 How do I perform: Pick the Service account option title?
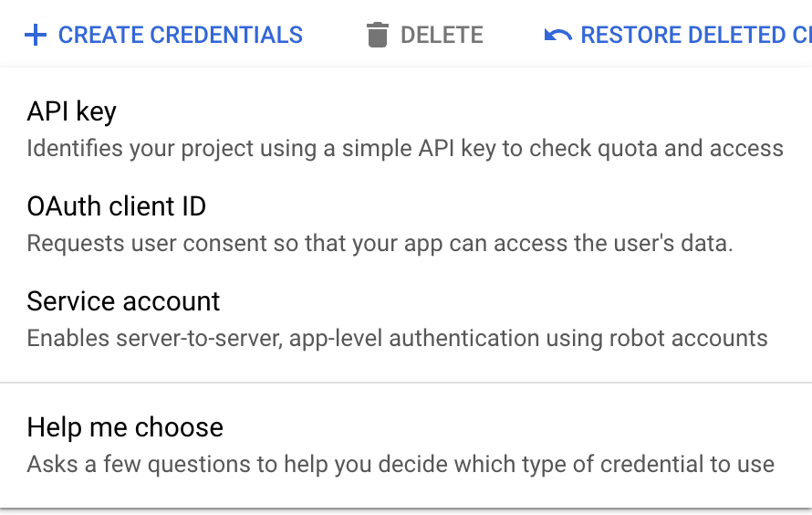coord(124,301)
